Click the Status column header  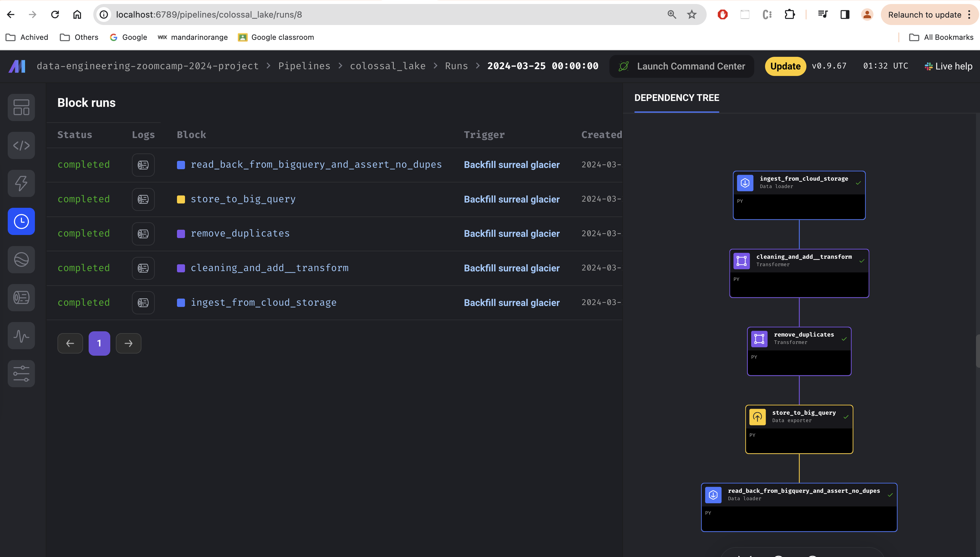click(75, 135)
